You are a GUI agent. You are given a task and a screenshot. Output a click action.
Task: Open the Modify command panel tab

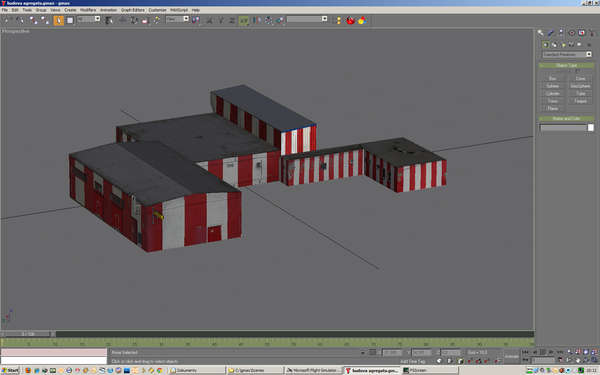[551, 33]
